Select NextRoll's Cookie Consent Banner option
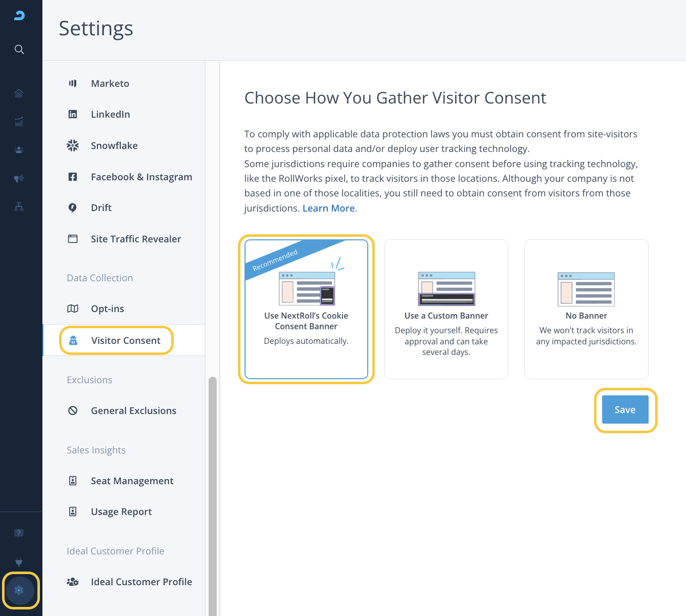 [306, 309]
